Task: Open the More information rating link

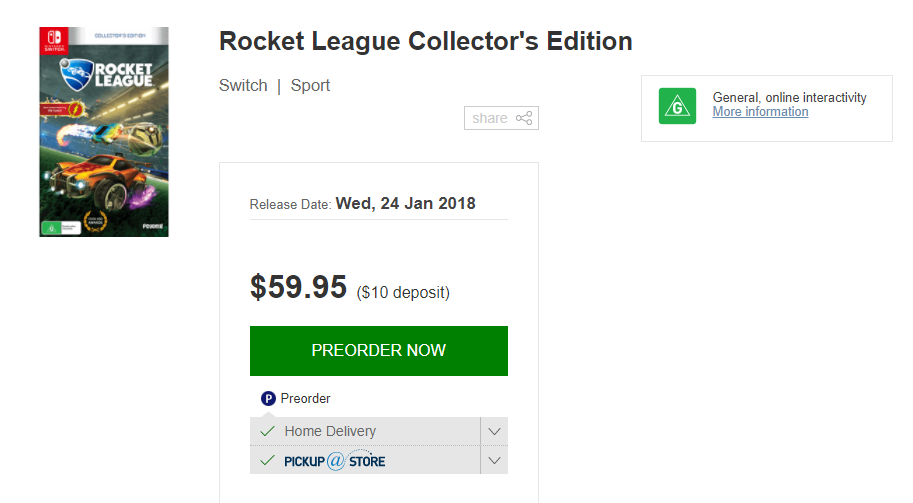Action: (x=760, y=112)
